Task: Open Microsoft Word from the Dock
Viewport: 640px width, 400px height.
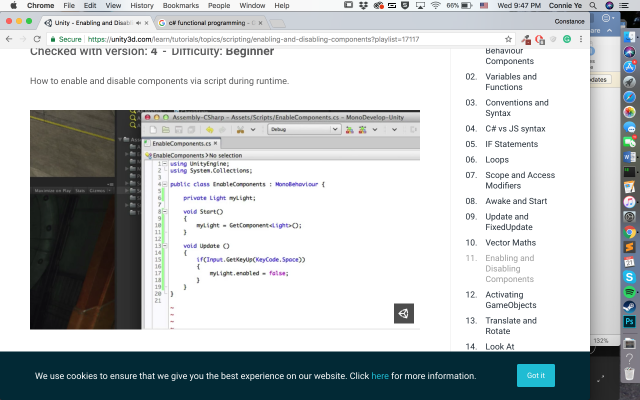Action: click(629, 157)
